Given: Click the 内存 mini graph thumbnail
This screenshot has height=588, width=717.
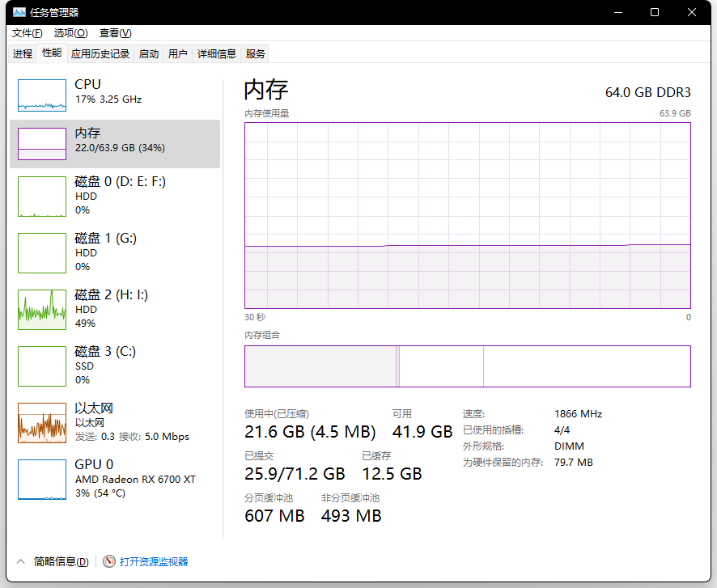Looking at the screenshot, I should click(x=42, y=144).
